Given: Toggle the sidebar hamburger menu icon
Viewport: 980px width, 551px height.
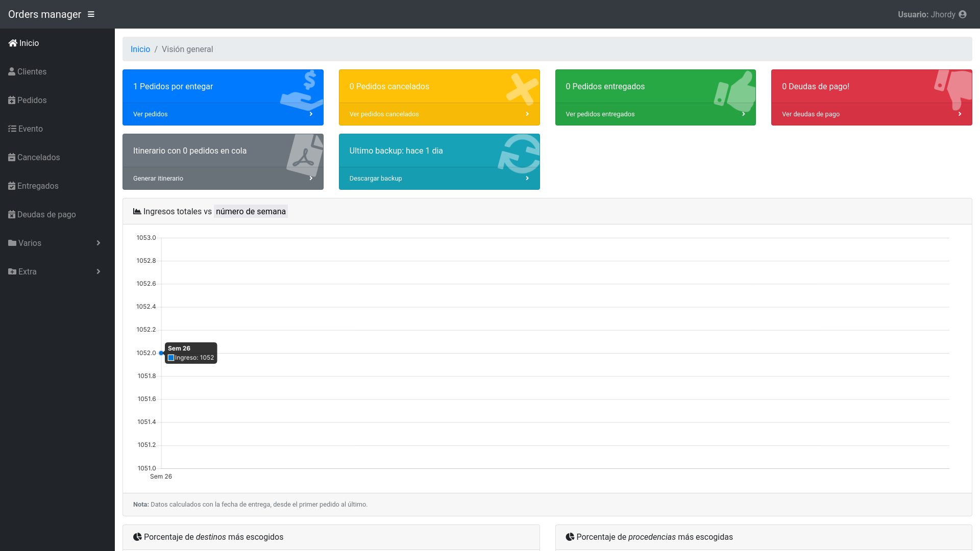Looking at the screenshot, I should (x=91, y=14).
